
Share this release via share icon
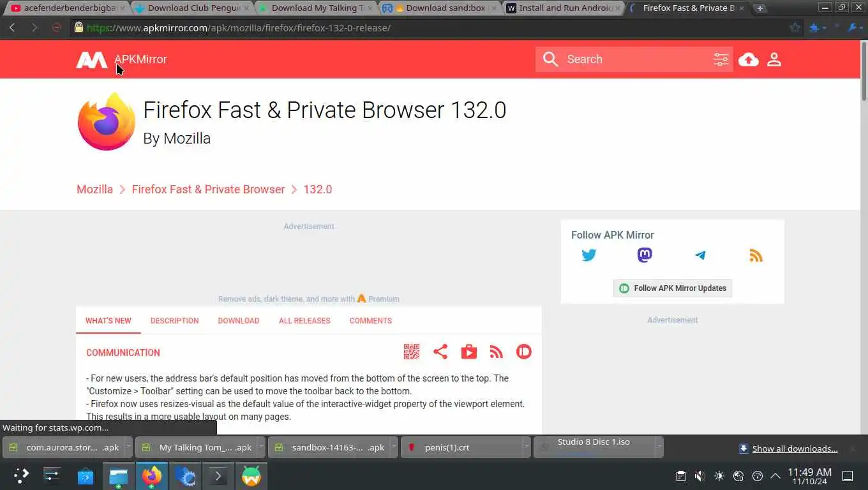440,352
